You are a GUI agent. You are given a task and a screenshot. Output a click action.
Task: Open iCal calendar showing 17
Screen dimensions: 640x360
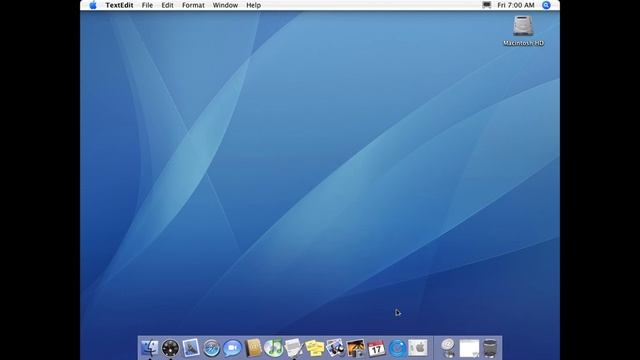[376, 348]
